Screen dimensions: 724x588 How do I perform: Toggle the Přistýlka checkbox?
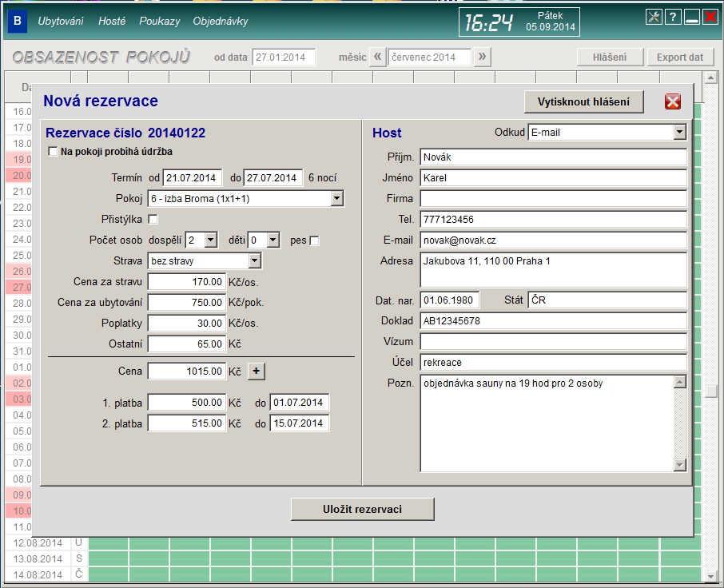tap(153, 220)
